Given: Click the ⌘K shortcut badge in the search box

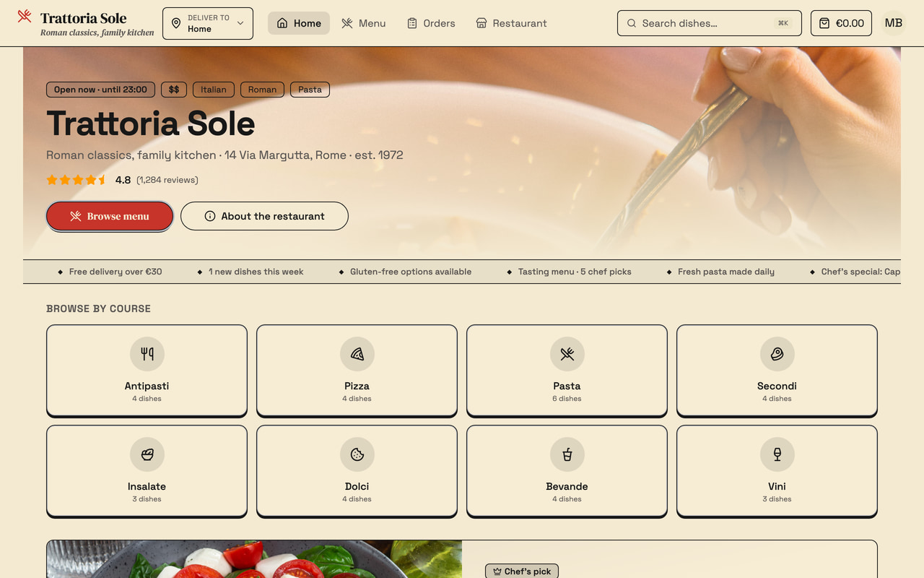Looking at the screenshot, I should [x=783, y=23].
